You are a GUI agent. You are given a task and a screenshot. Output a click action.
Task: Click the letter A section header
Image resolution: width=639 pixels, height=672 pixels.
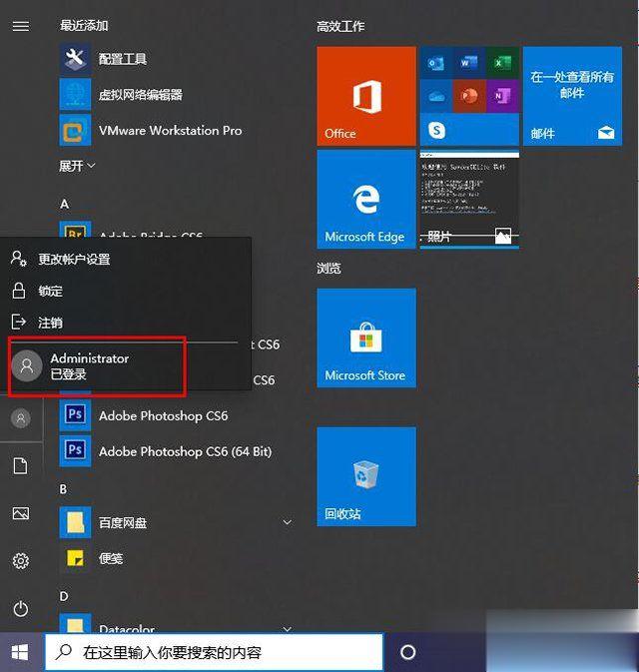tap(64, 204)
